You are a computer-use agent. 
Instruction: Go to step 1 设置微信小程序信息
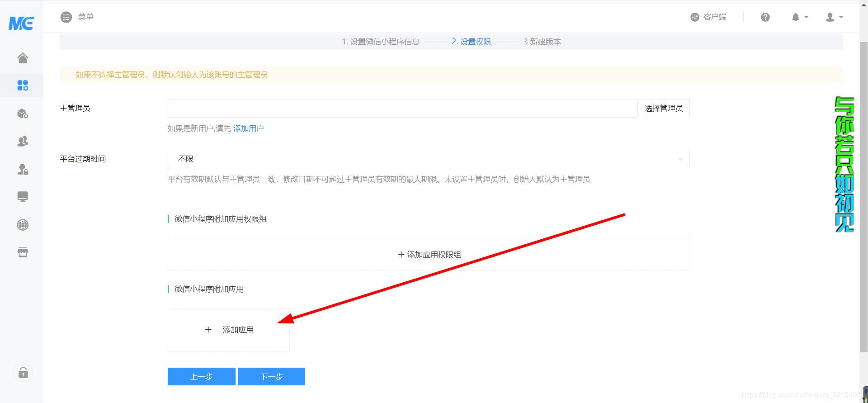380,42
